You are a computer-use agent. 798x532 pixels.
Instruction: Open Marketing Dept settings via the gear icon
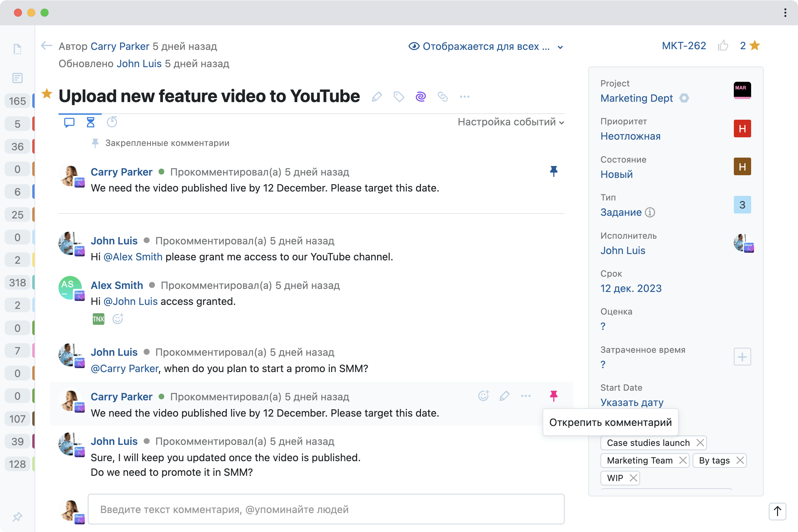pyautogui.click(x=685, y=98)
